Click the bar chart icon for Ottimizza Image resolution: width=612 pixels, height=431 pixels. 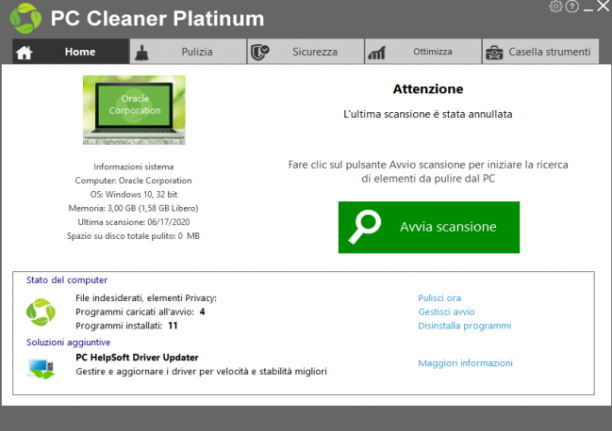coord(377,53)
